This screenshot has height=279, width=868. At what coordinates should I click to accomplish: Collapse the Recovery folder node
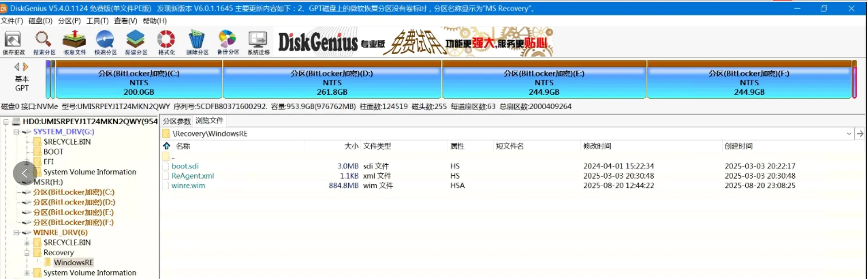[27, 253]
